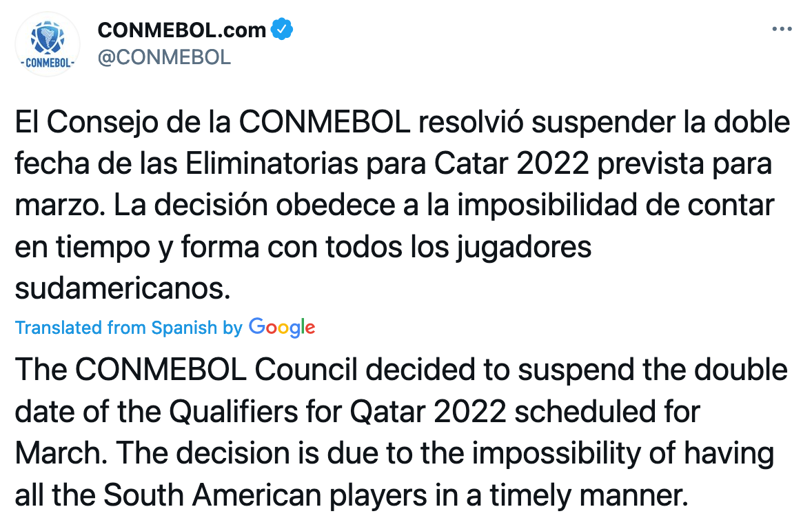
Task: Click "jugadores" in the Spanish text
Action: 525,247
